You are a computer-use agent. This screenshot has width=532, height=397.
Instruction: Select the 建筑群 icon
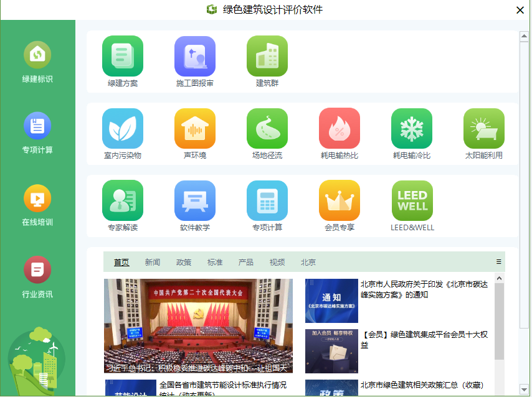267,59
